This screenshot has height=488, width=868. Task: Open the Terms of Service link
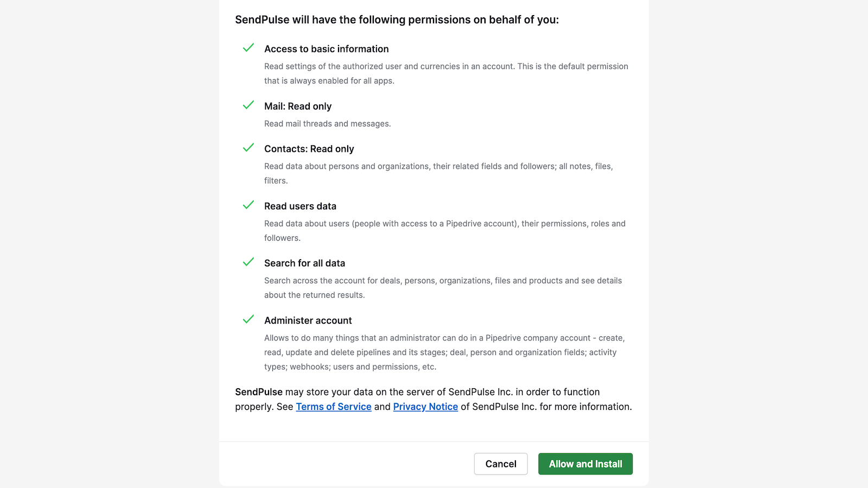(x=334, y=407)
